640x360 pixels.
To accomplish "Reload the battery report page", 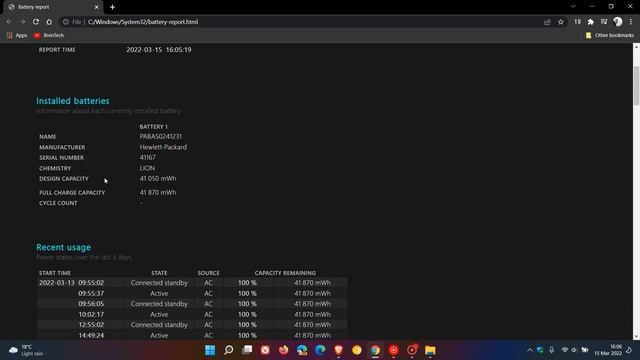I will click(x=36, y=22).
